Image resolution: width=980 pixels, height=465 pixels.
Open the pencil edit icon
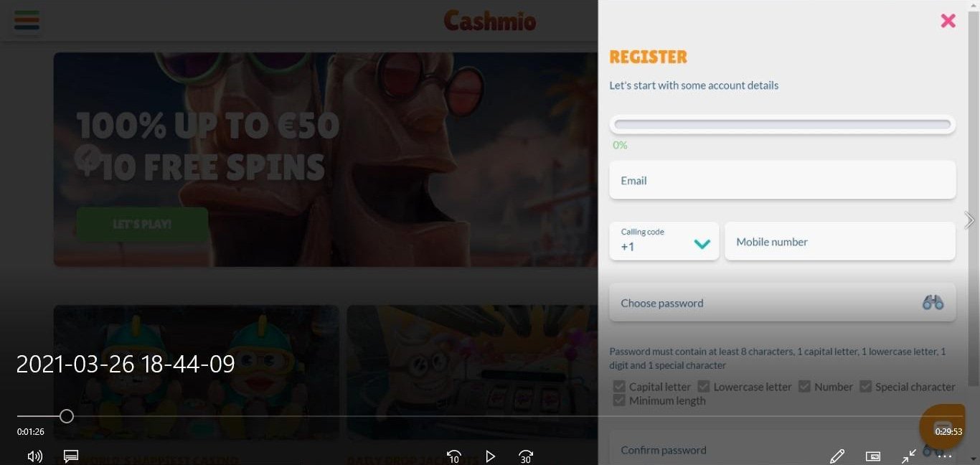837,456
